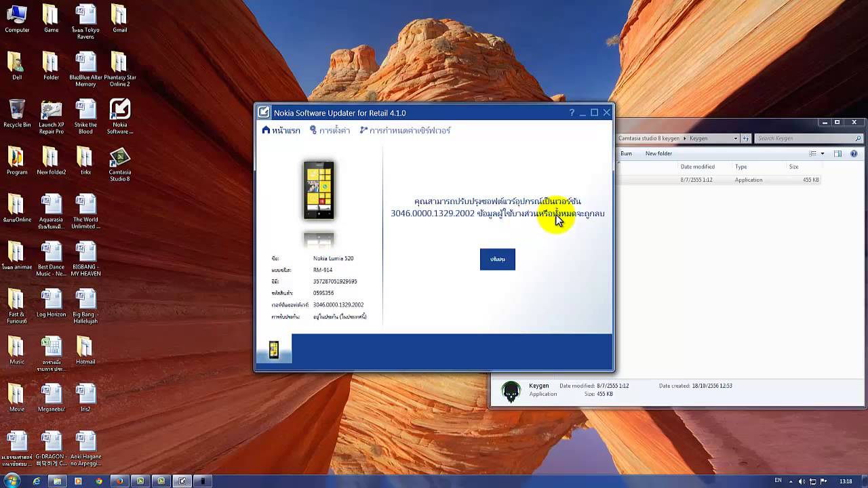Select the Tokyo Ravens desktop shortcut
This screenshot has height=488, width=868.
[85, 22]
